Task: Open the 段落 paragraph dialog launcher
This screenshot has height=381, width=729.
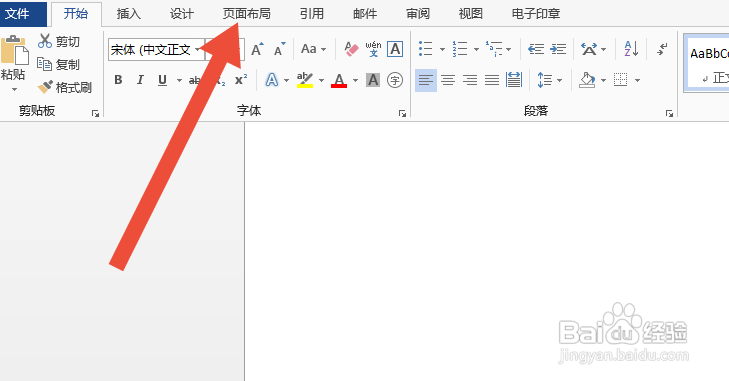Action: tap(669, 113)
